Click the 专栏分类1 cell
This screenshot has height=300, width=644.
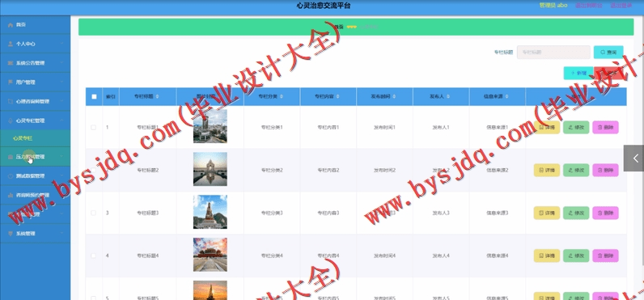click(272, 128)
